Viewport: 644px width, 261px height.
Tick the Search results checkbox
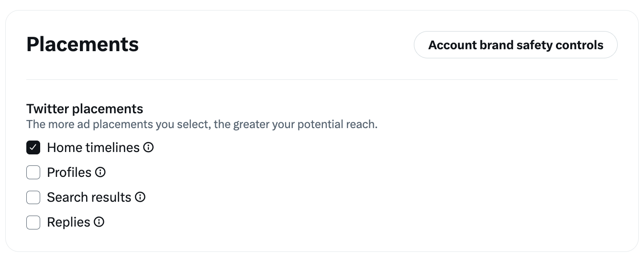[33, 197]
